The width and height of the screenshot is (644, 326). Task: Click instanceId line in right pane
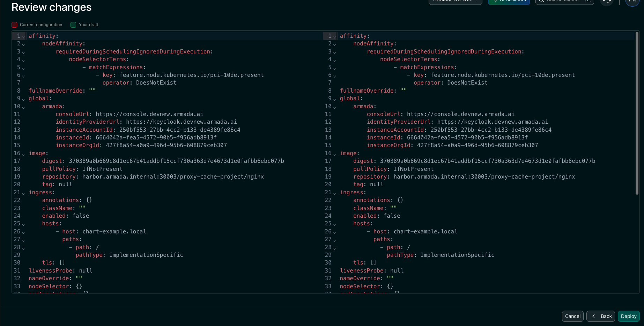coord(447,137)
